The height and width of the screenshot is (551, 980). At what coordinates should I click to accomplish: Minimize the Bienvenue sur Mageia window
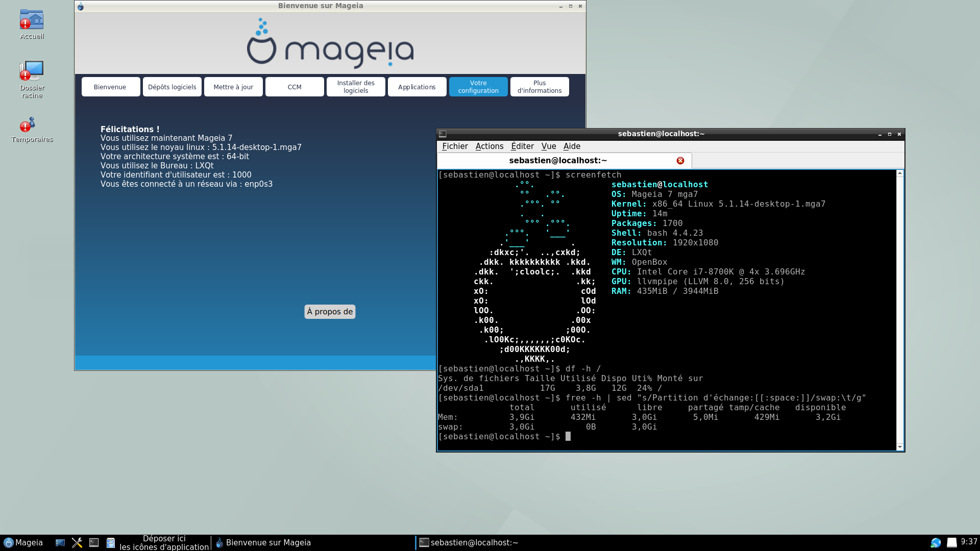(x=561, y=6)
